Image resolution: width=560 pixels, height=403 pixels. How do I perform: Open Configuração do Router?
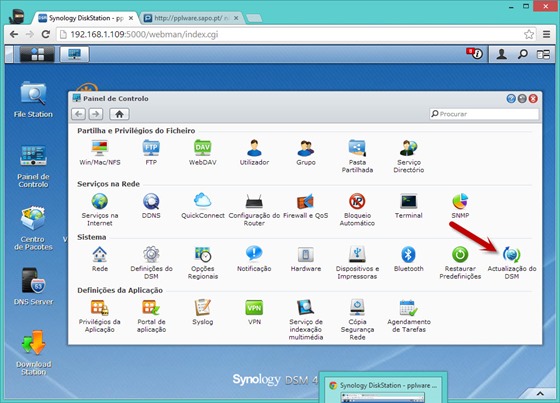pos(254,209)
